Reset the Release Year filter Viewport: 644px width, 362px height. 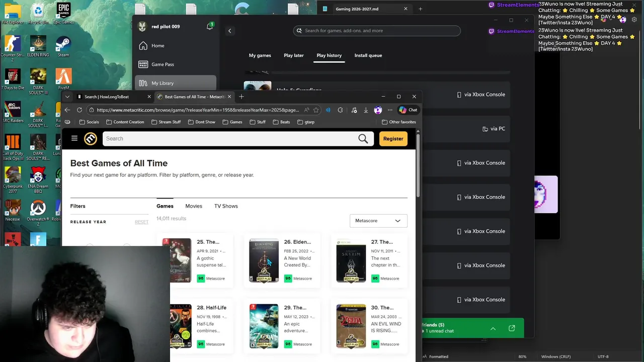[x=141, y=222]
